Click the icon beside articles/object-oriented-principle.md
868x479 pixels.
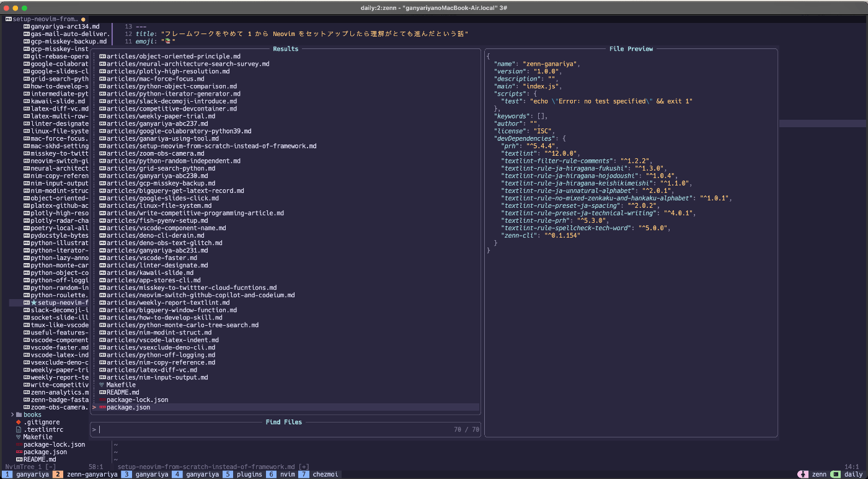point(102,56)
